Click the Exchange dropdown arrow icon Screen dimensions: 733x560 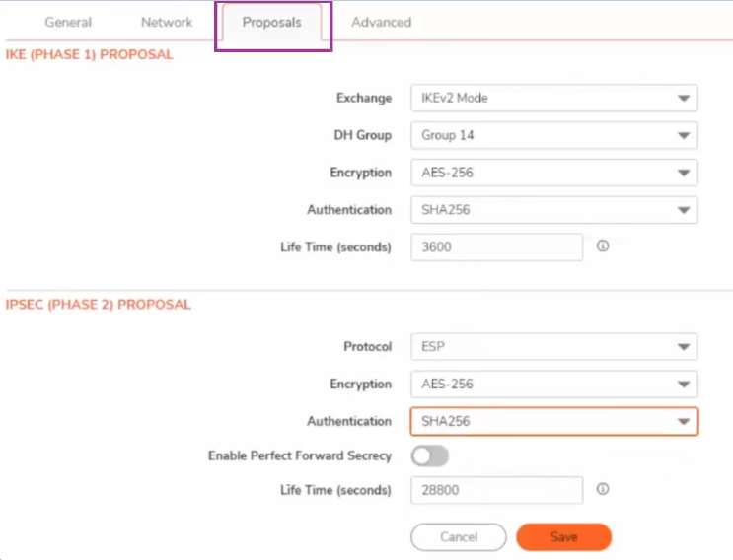point(684,98)
